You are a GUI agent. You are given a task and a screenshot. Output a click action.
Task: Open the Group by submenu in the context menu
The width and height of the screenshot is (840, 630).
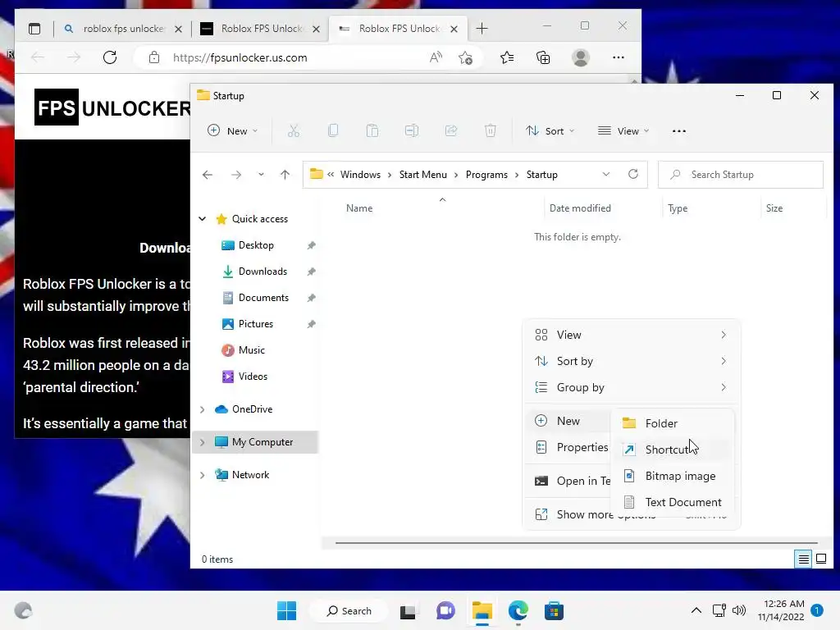(631, 387)
